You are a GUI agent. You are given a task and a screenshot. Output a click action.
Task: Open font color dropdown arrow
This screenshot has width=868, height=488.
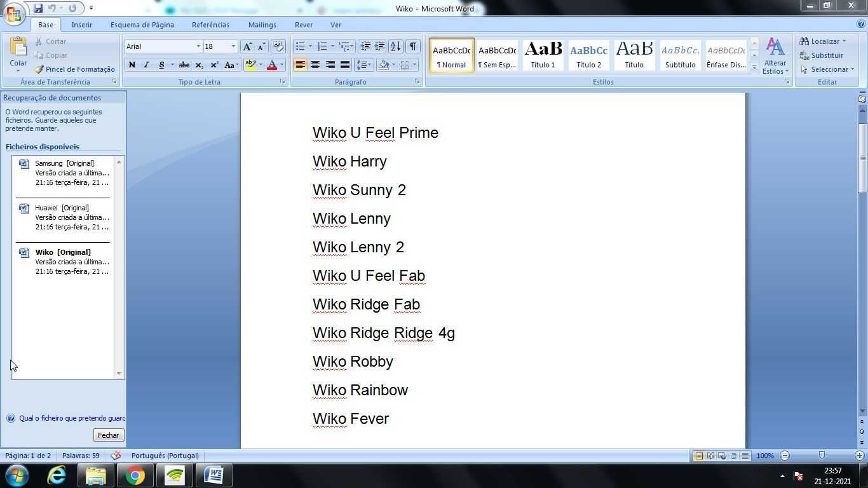click(281, 65)
